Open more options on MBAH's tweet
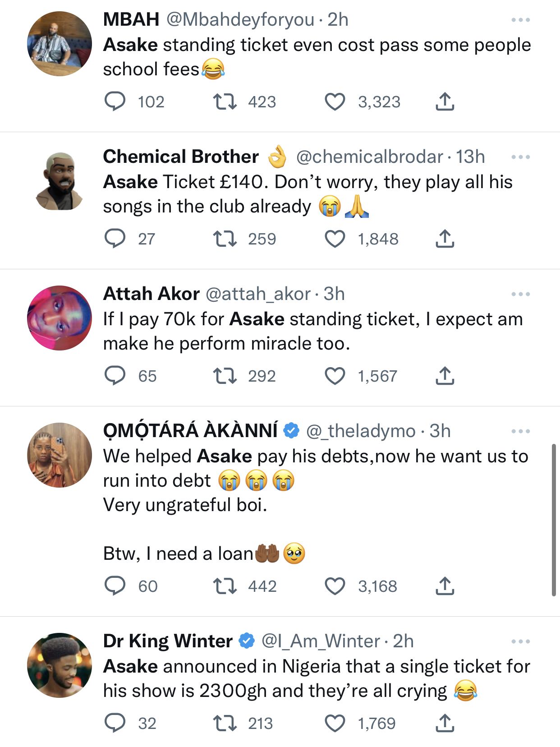560x747 pixels. 520,20
